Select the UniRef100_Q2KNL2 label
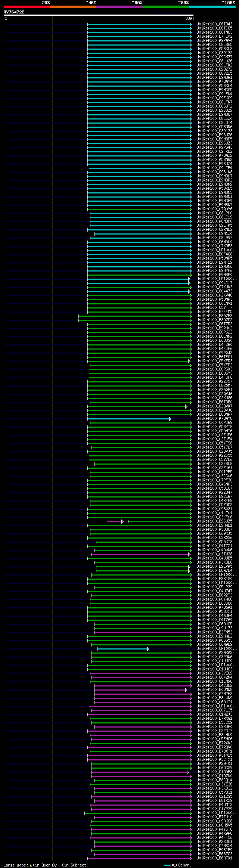Image resolution: width=239 pixels, height=868 pixels. 214,230
